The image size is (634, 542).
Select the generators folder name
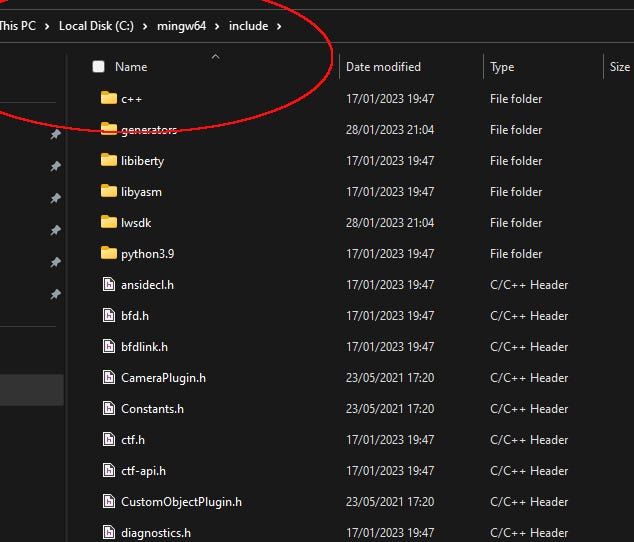coord(149,129)
